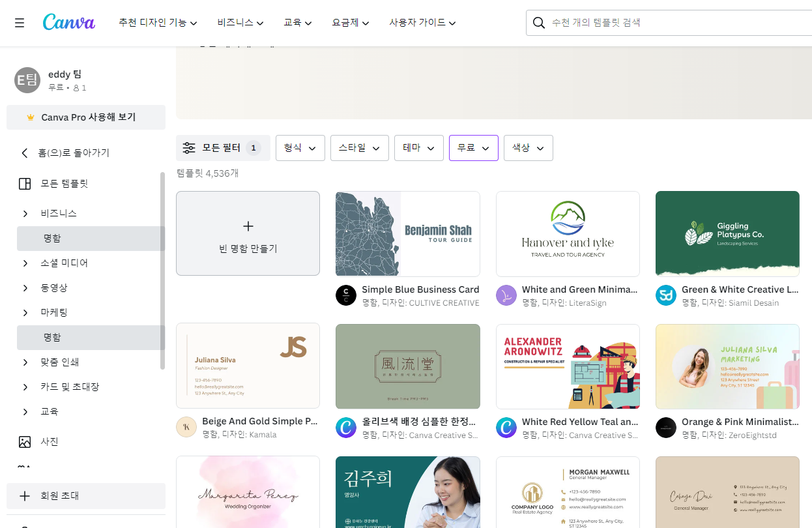Open the 요금제 menu

click(350, 22)
